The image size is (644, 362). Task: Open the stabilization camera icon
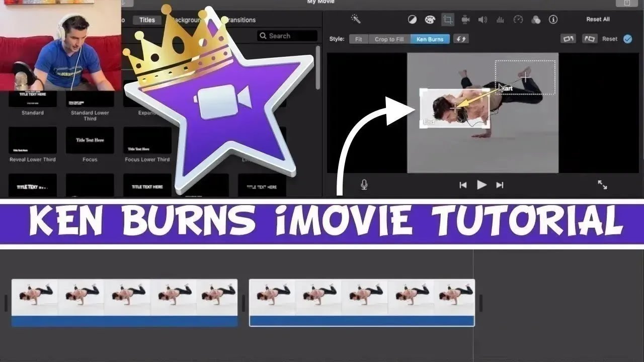tap(465, 20)
